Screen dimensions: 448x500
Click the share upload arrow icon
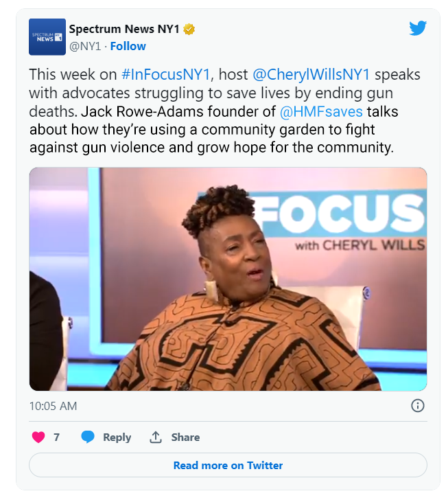[156, 437]
